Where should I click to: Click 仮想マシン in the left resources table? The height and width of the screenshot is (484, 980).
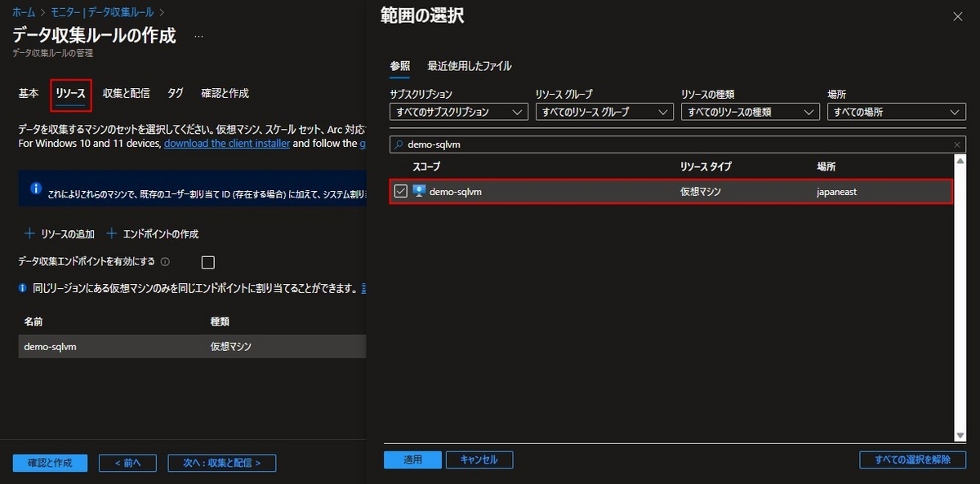pos(230,347)
